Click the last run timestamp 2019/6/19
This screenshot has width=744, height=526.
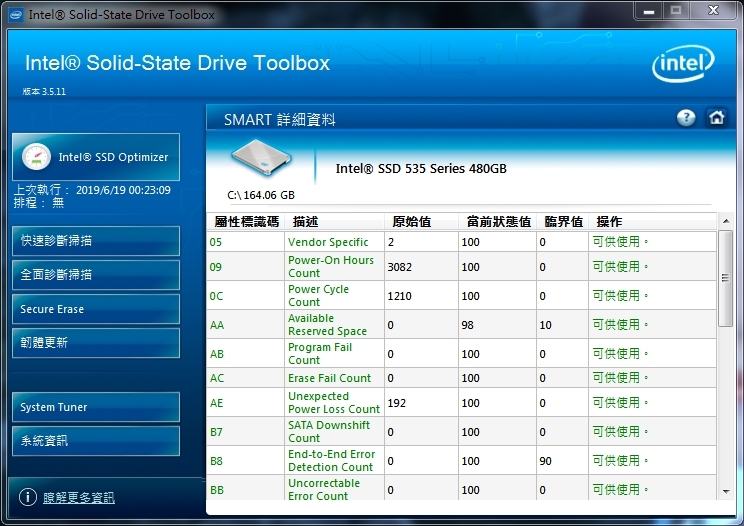(x=123, y=190)
